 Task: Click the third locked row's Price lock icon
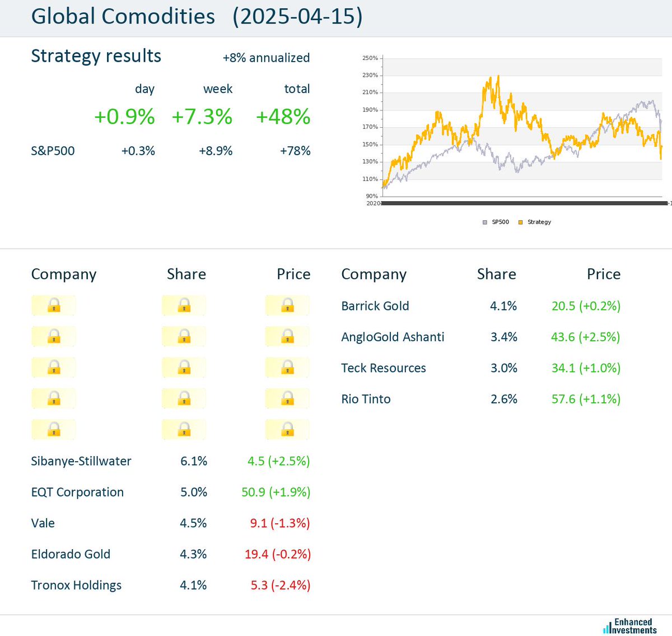point(288,368)
